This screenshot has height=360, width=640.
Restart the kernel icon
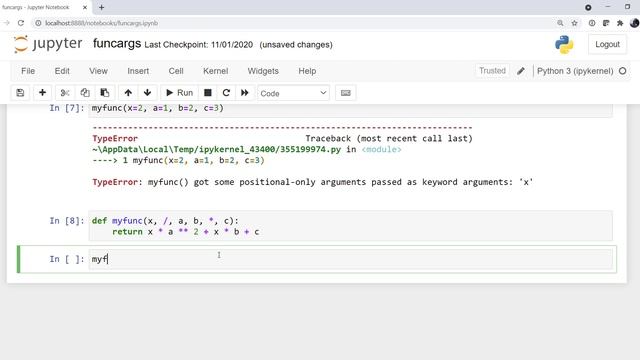226,93
